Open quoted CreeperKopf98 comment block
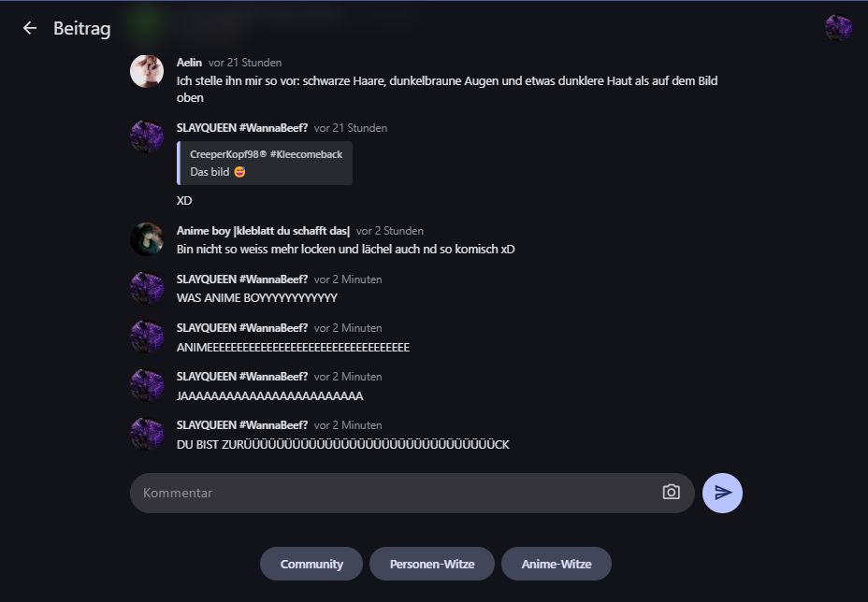 pos(266,163)
